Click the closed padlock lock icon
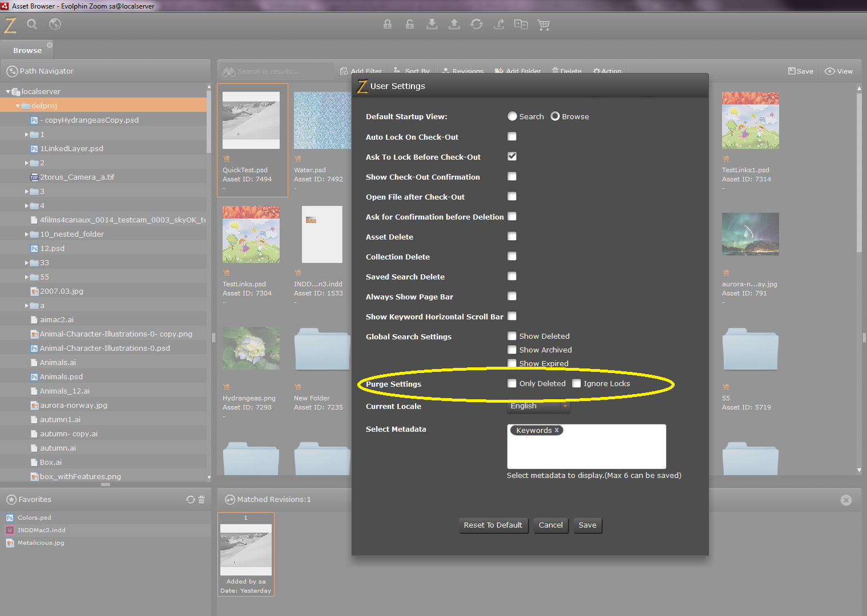 pos(388,24)
